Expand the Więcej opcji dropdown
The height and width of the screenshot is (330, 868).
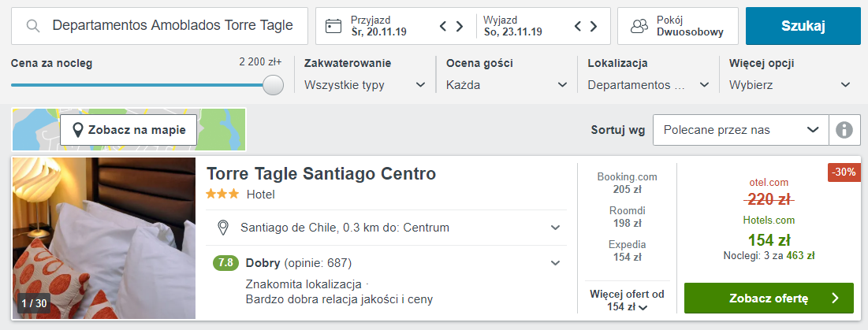click(x=791, y=85)
